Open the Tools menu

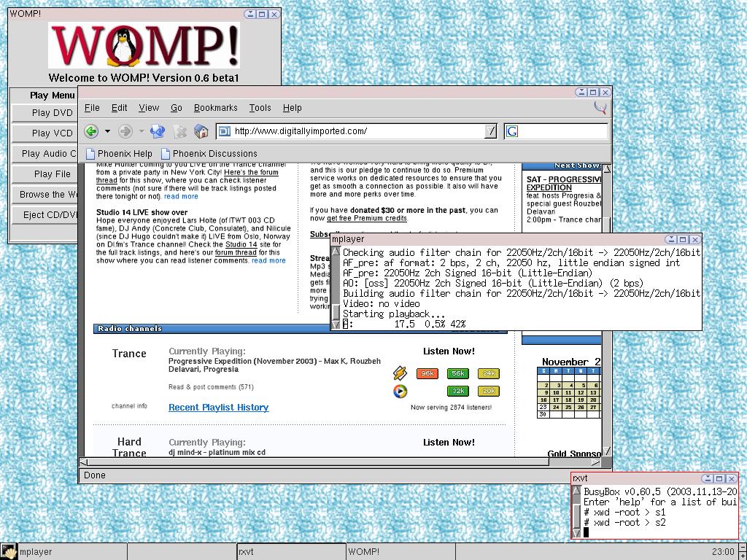point(260,108)
